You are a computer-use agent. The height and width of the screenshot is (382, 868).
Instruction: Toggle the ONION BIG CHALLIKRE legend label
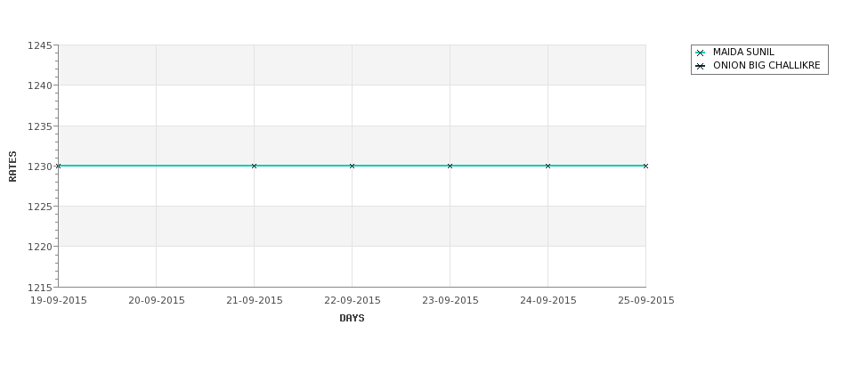[767, 66]
